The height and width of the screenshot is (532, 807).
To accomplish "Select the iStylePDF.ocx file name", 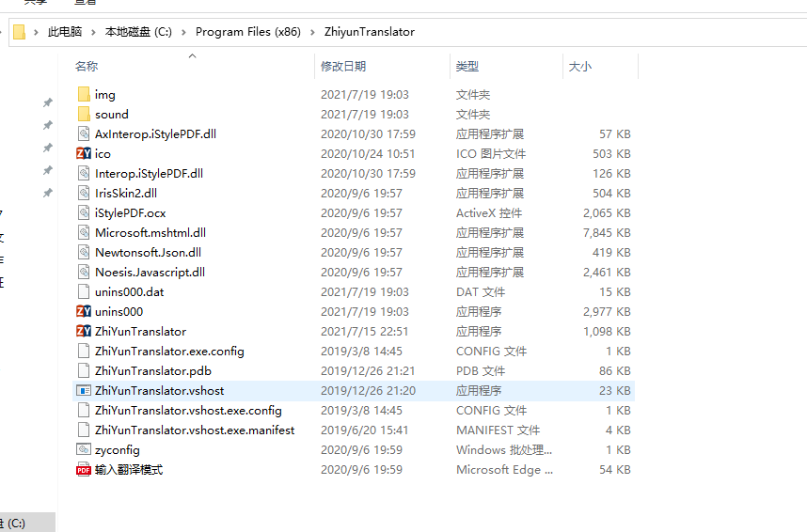I will (131, 213).
